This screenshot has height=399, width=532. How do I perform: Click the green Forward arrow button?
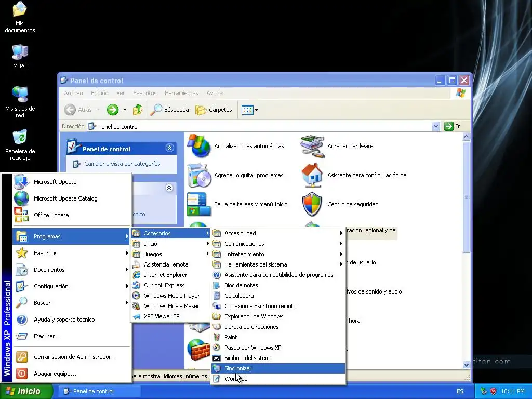coord(113,110)
